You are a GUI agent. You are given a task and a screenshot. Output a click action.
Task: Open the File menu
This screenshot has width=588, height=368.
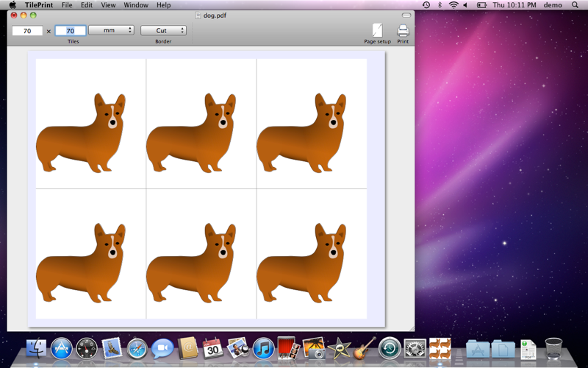coord(67,5)
